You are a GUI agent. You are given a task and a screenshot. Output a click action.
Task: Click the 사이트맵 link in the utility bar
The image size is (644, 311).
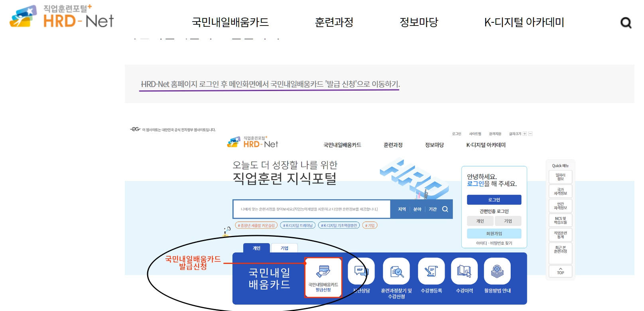[475, 134]
